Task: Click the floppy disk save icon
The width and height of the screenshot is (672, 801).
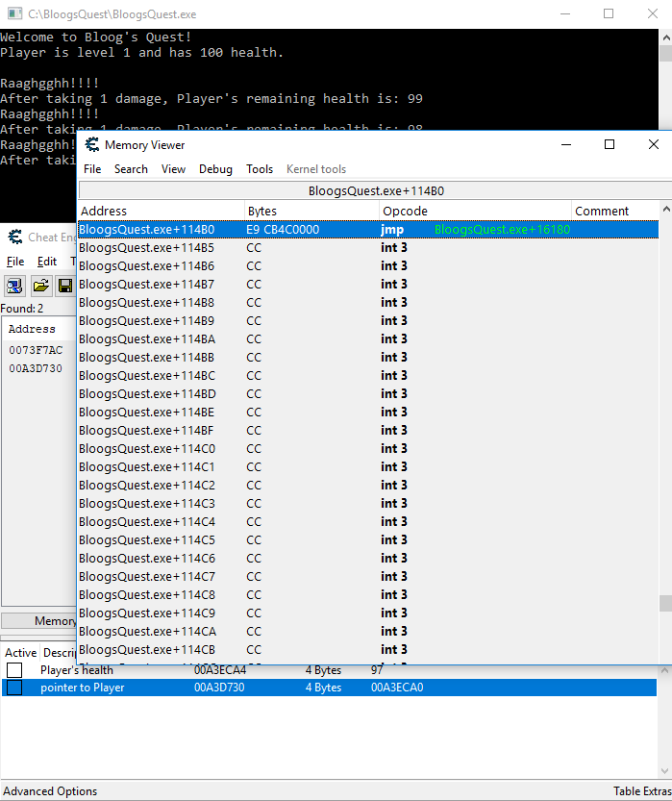Action: coord(64,286)
